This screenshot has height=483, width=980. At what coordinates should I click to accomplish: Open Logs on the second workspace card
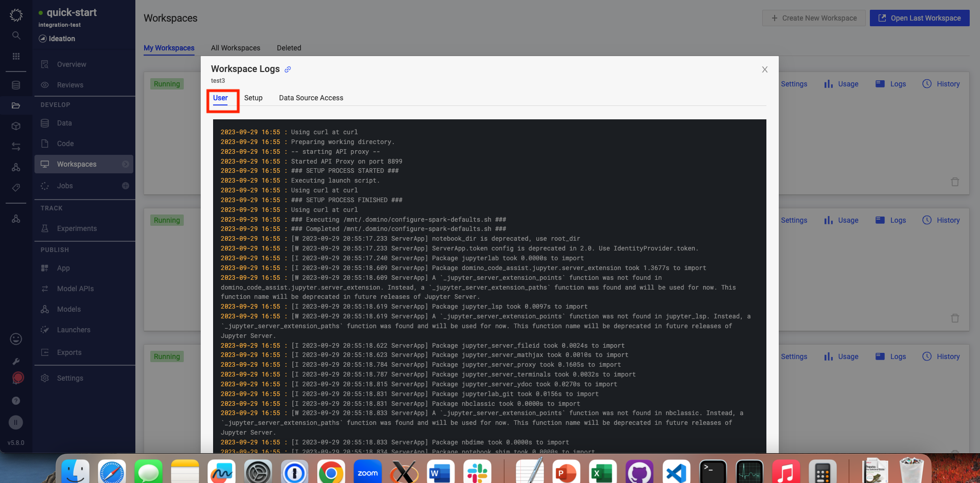point(890,220)
